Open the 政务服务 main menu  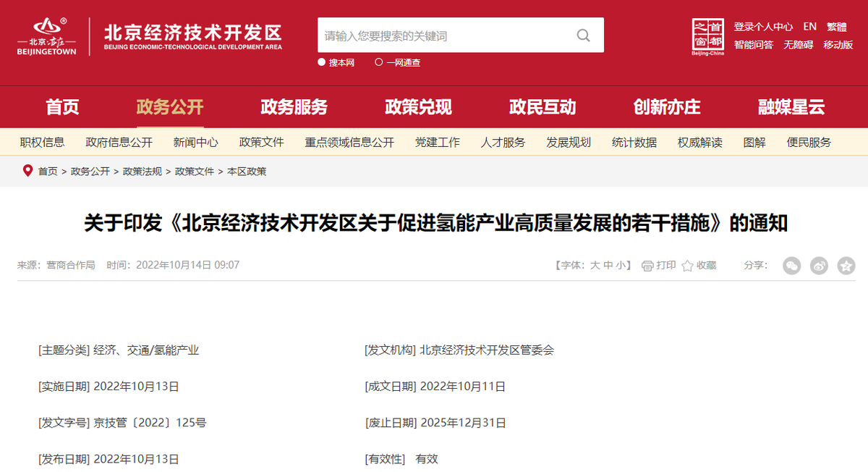(294, 107)
